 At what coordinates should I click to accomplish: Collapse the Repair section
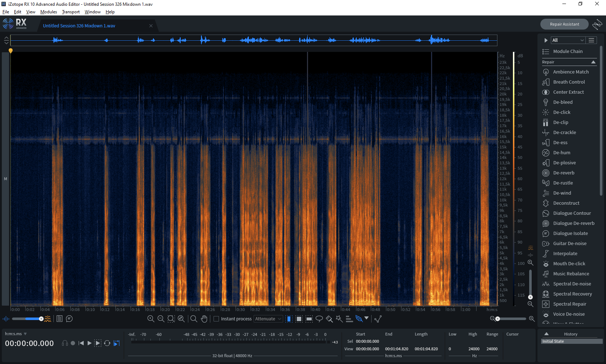pos(593,62)
